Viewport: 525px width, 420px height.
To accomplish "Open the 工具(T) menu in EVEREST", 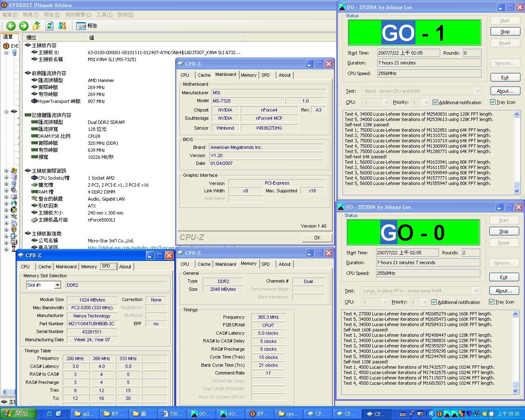I will [x=104, y=15].
